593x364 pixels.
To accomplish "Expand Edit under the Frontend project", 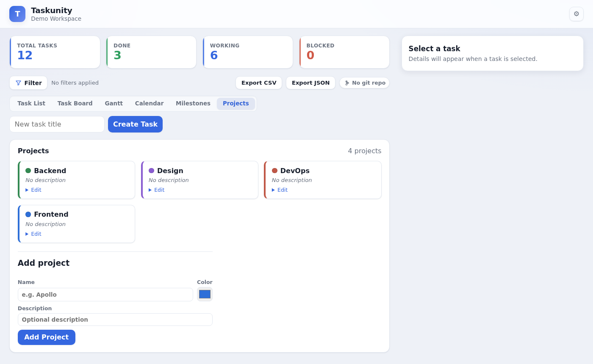I will (x=33, y=234).
